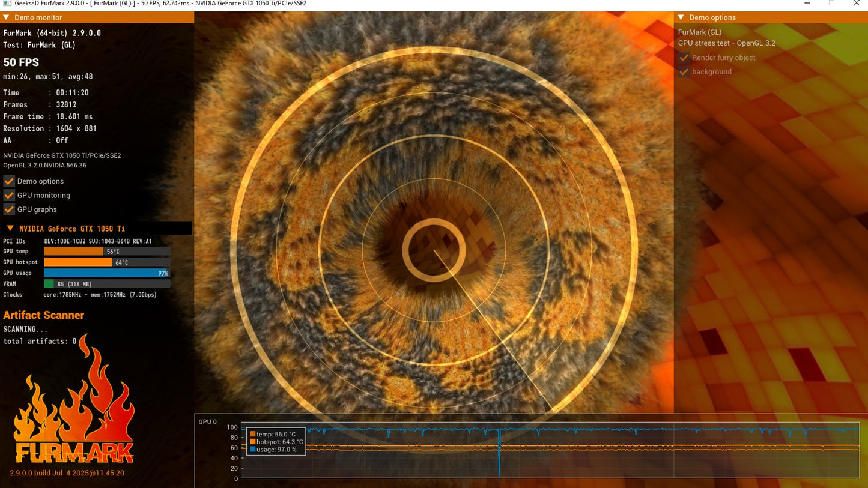Screen dimensions: 868x488
Task: Click the Frames 32812 value
Action: (66, 105)
